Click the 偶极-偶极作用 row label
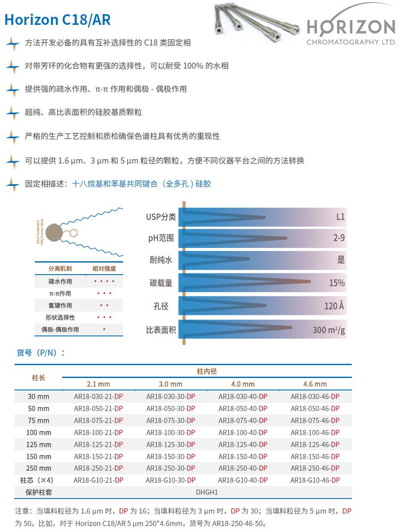Image resolution: width=402 pixels, height=532 pixels. 60,329
